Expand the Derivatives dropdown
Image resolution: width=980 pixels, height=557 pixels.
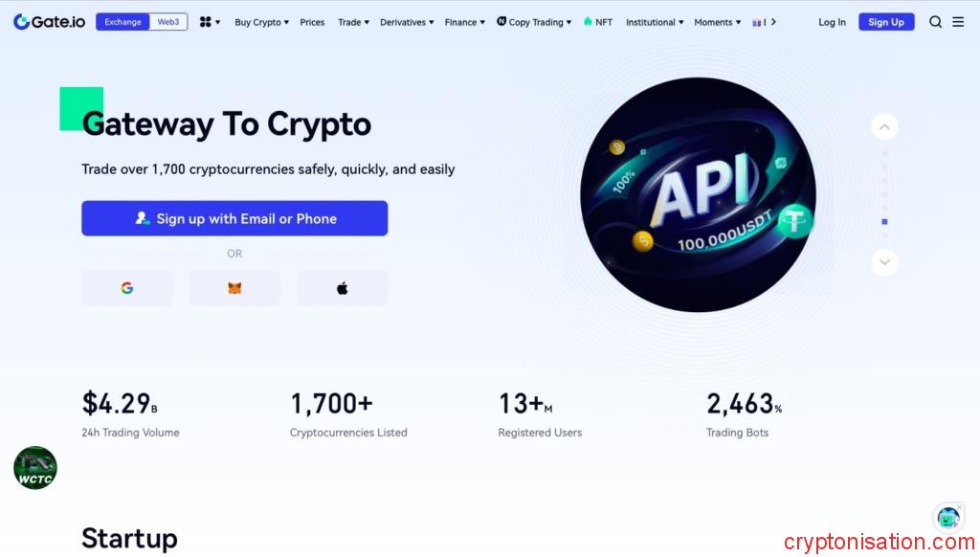coord(406,22)
